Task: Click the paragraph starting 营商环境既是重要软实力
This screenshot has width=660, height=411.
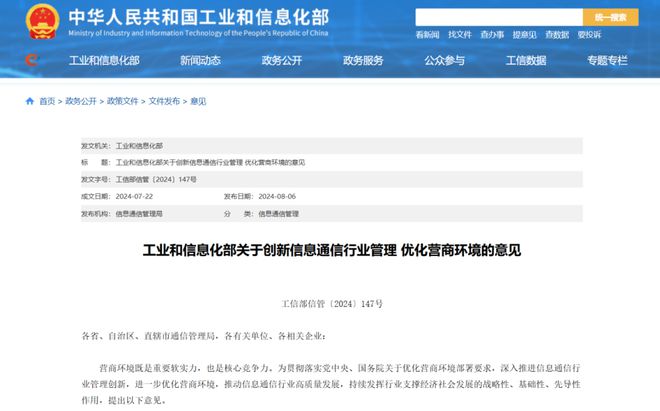Action: pyautogui.click(x=331, y=384)
